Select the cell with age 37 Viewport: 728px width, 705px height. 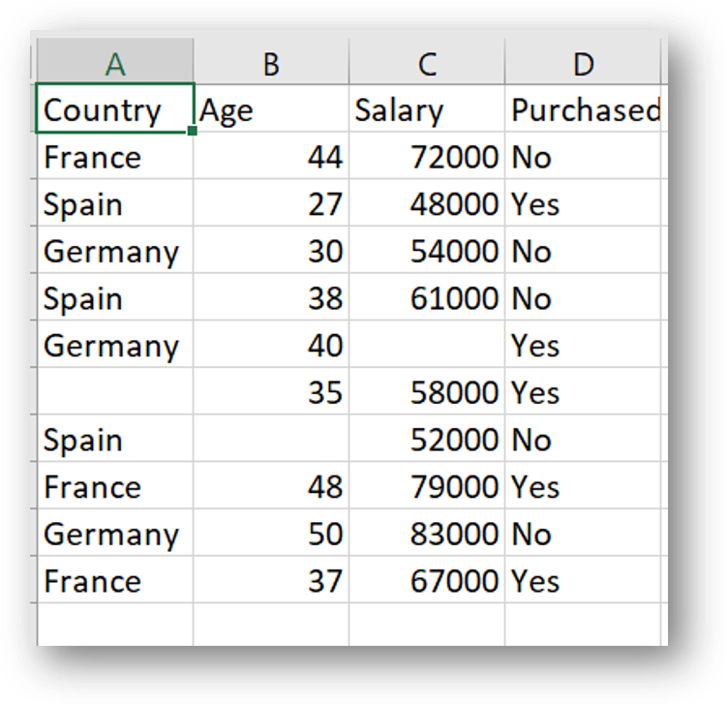point(271,580)
